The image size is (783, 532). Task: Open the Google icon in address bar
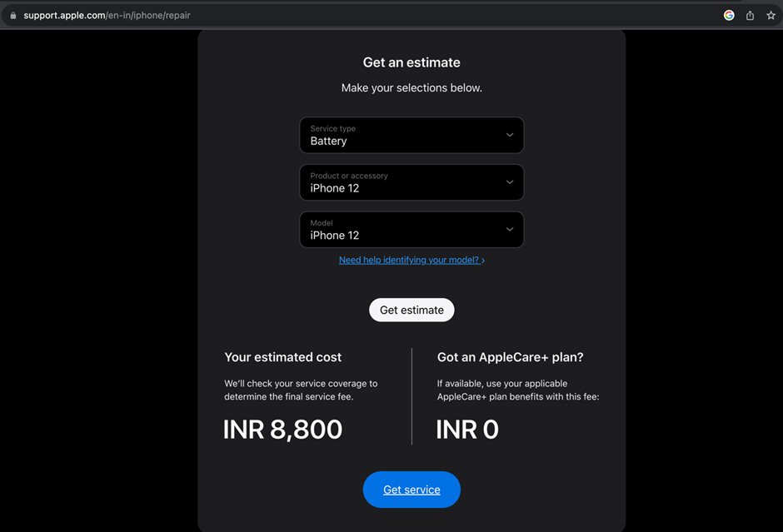point(729,16)
